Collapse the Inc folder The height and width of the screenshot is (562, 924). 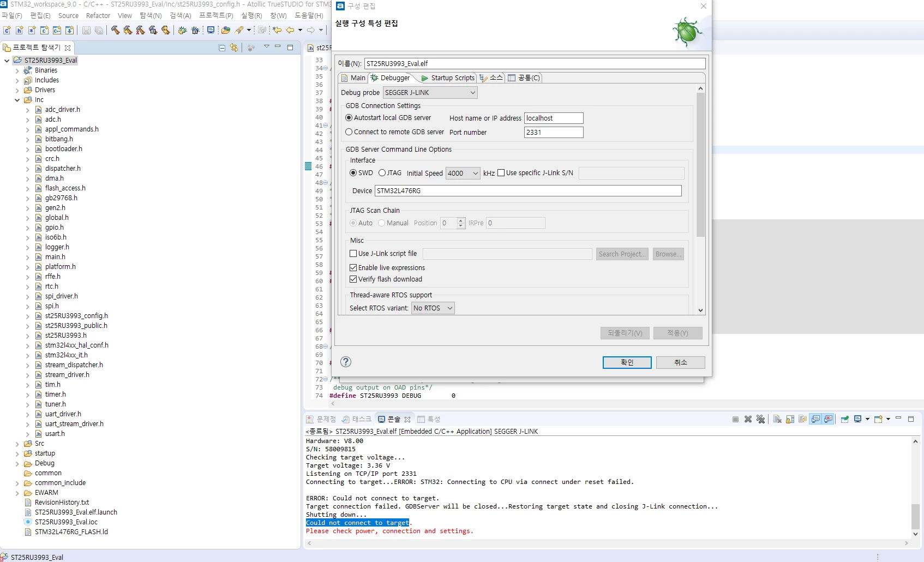point(17,100)
